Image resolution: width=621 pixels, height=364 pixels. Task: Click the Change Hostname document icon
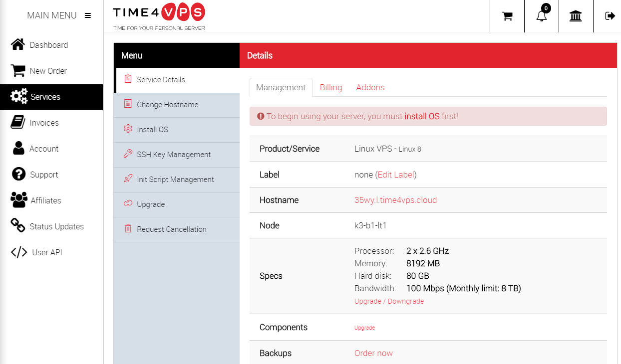(128, 104)
